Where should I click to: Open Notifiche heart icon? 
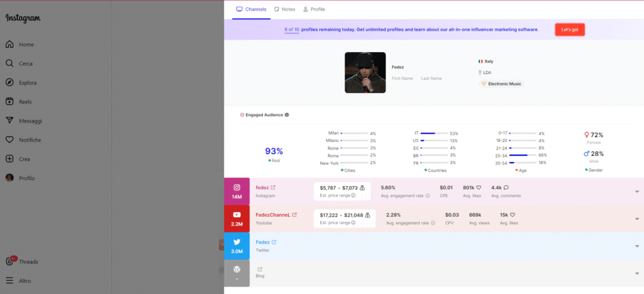[x=10, y=139]
